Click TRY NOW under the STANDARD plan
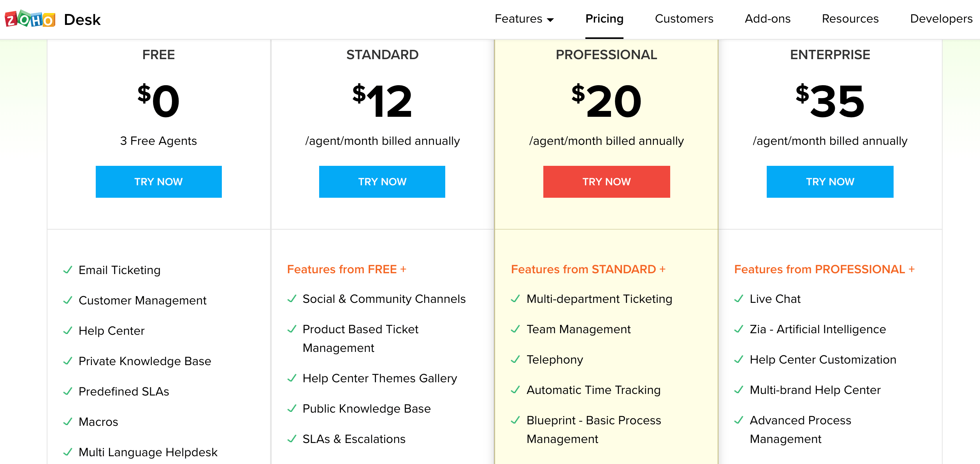 (x=382, y=182)
